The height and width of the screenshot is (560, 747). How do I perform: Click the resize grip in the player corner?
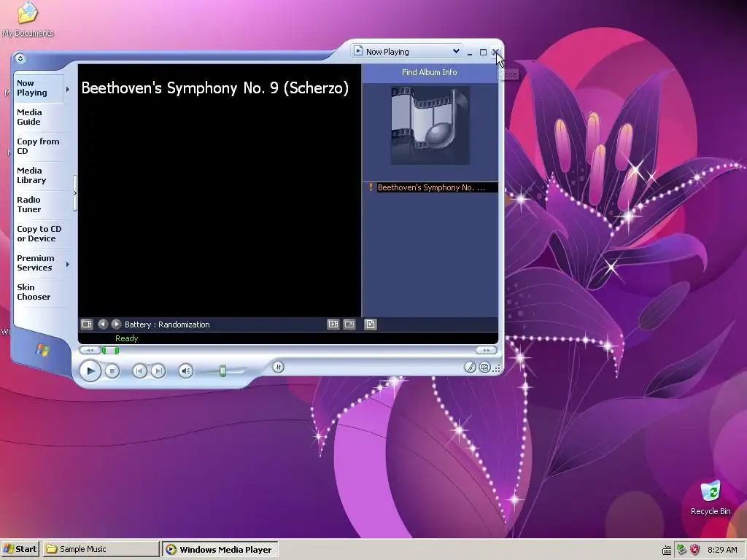pyautogui.click(x=497, y=368)
